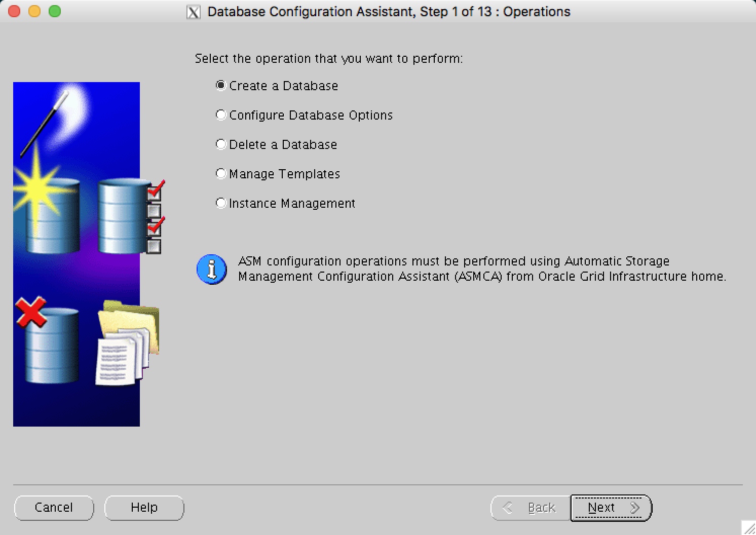Click the X application icon in title bar
The width and height of the screenshot is (756, 535).
193,11
